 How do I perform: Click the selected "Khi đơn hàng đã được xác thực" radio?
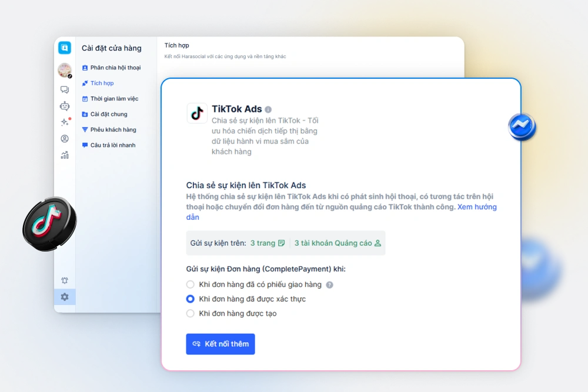[190, 299]
